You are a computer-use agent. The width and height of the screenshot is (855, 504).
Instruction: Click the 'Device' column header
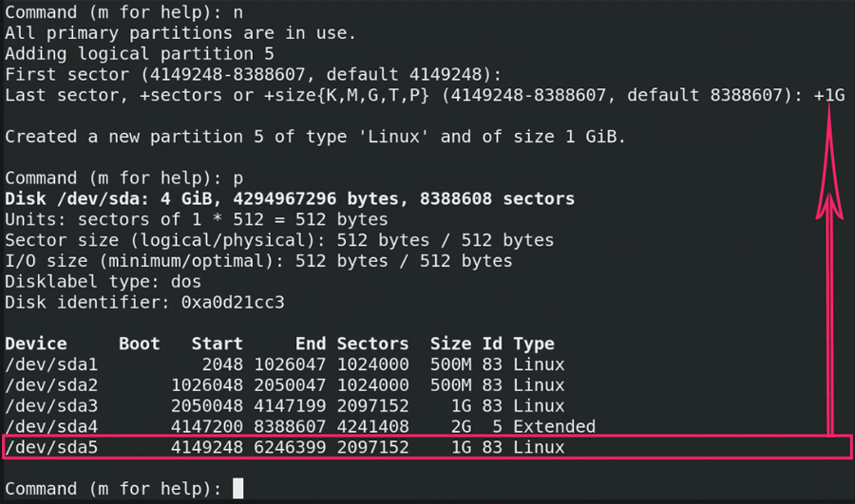click(36, 344)
